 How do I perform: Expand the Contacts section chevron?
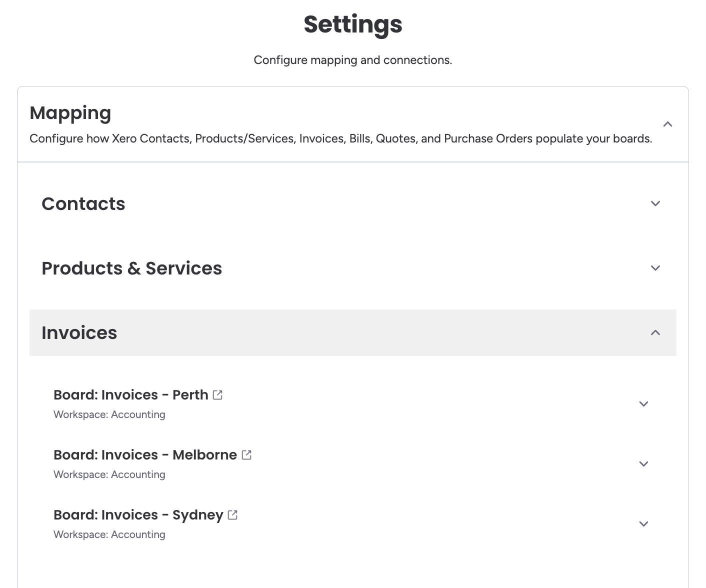[655, 203]
